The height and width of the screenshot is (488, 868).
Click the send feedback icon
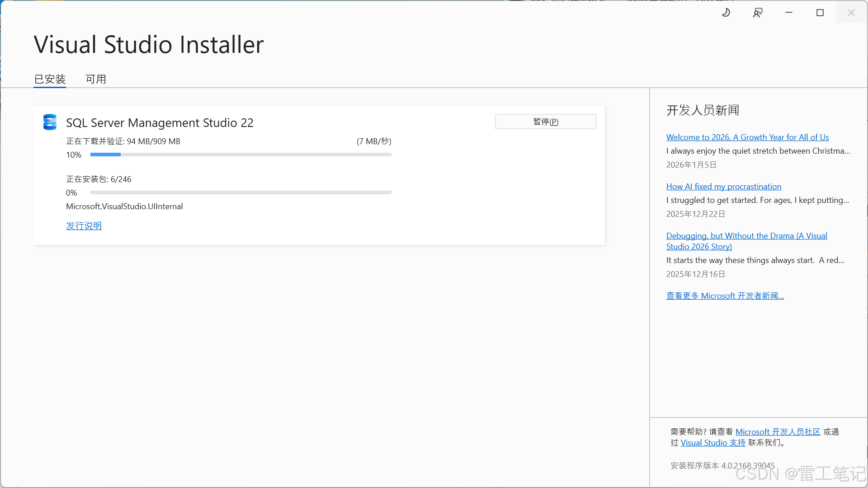(758, 13)
